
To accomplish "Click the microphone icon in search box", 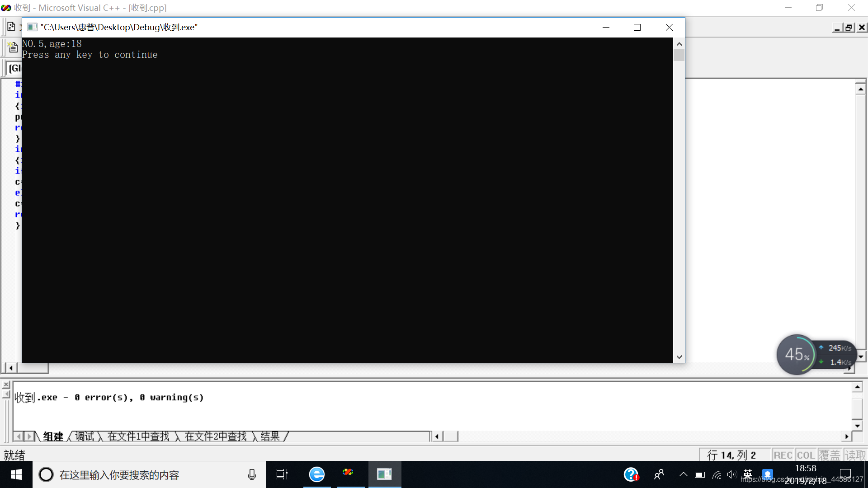I will click(252, 474).
